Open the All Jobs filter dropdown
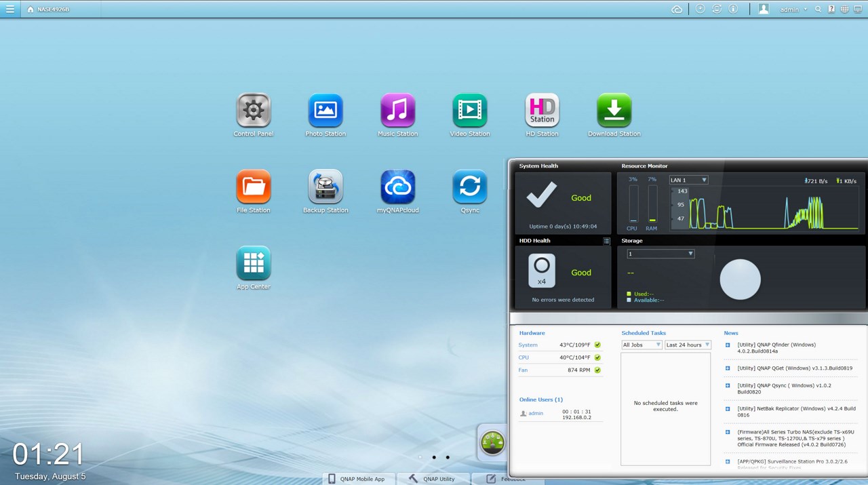 642,345
